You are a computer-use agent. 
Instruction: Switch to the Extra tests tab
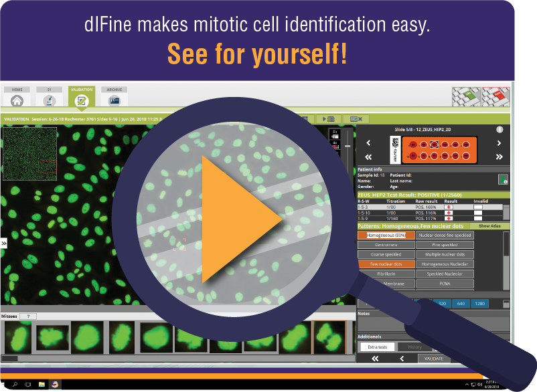[x=378, y=347]
